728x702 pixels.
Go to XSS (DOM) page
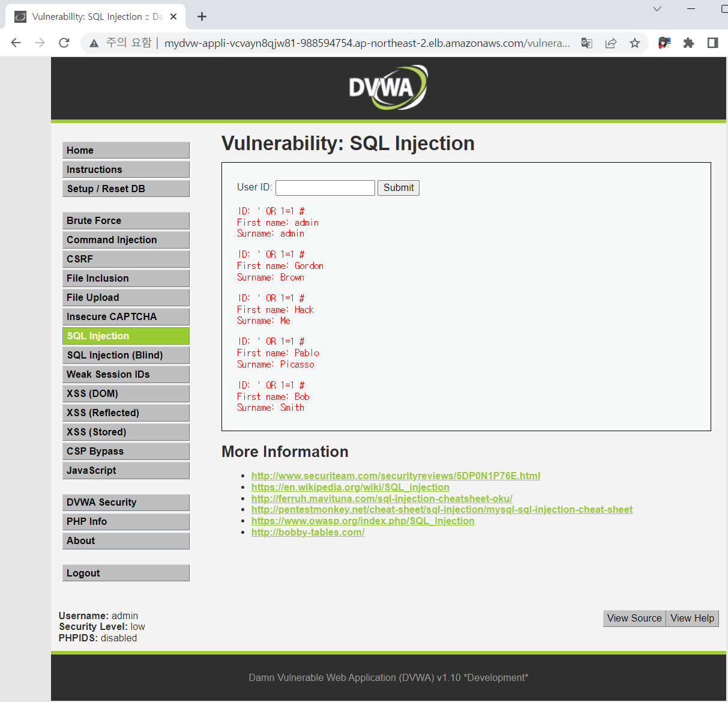126,393
